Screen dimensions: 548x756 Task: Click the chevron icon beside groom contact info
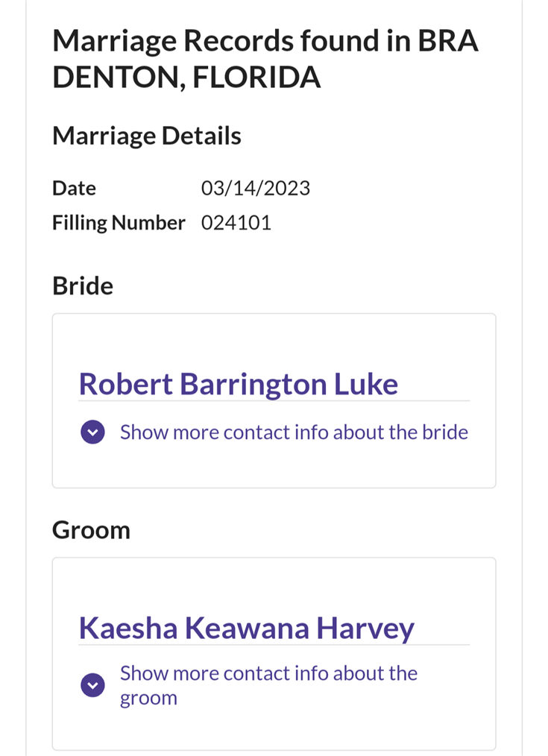click(92, 685)
